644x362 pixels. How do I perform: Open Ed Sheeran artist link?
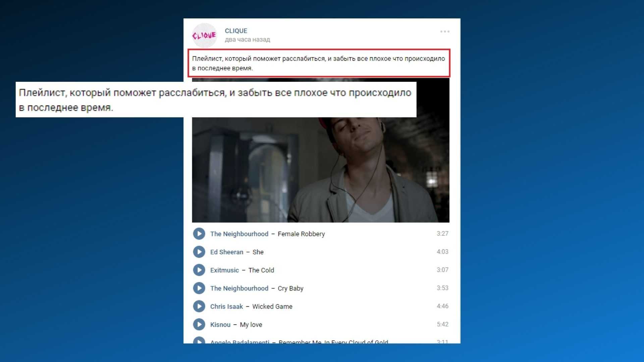click(x=226, y=252)
